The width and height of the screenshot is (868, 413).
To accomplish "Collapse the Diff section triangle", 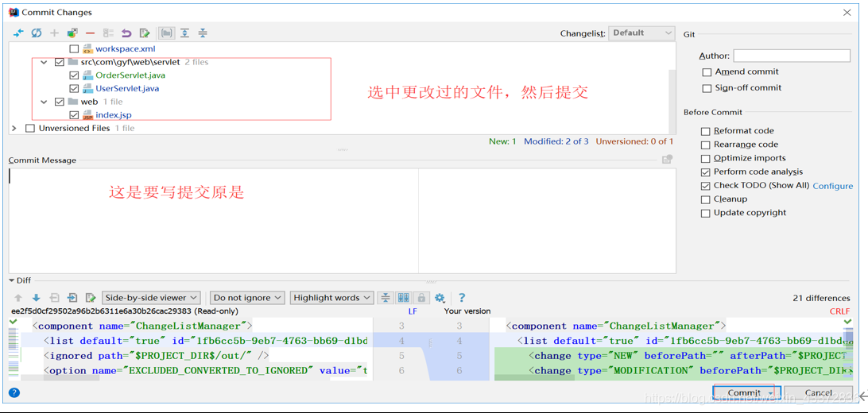I will point(11,281).
